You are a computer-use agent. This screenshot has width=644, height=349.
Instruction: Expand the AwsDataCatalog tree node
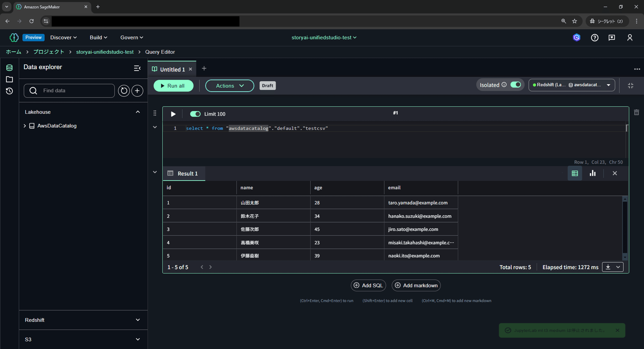tap(25, 126)
